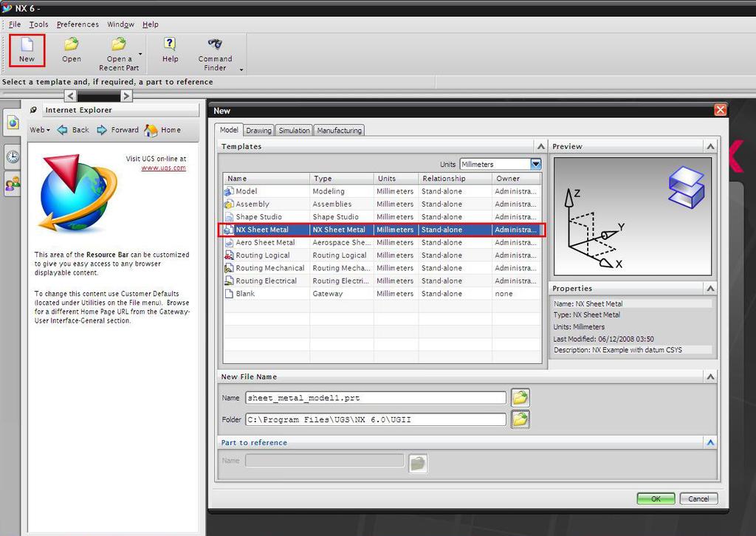Select the Aero Sheet Metal template

(x=382, y=242)
